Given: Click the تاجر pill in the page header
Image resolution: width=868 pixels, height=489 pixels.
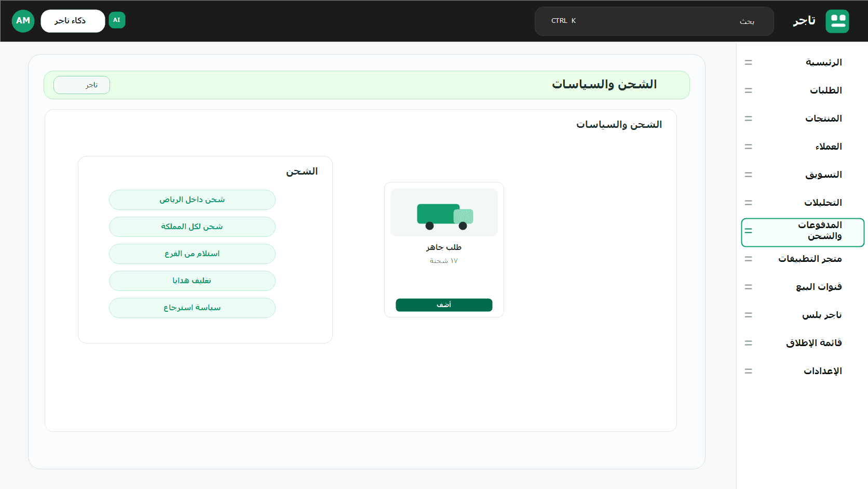Looking at the screenshot, I should pos(82,85).
